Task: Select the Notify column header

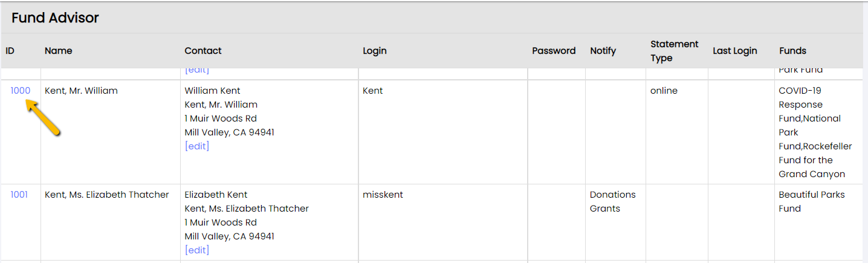Action: 603,51
